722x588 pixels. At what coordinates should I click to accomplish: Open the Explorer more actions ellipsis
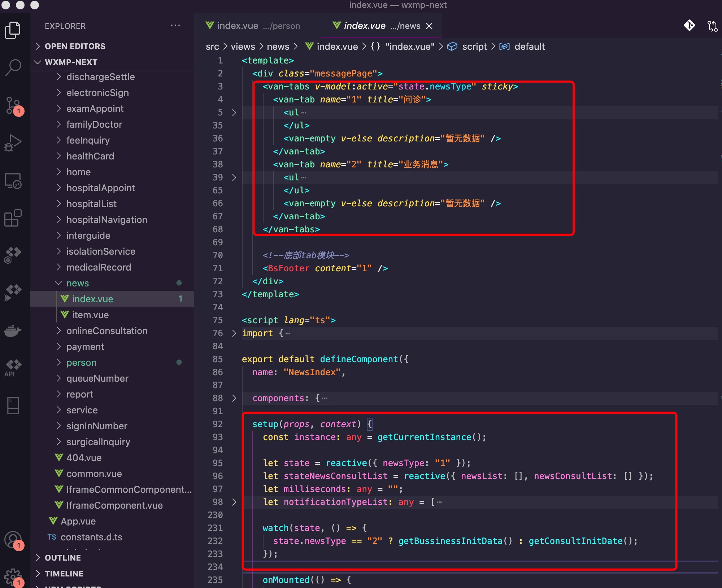click(175, 26)
